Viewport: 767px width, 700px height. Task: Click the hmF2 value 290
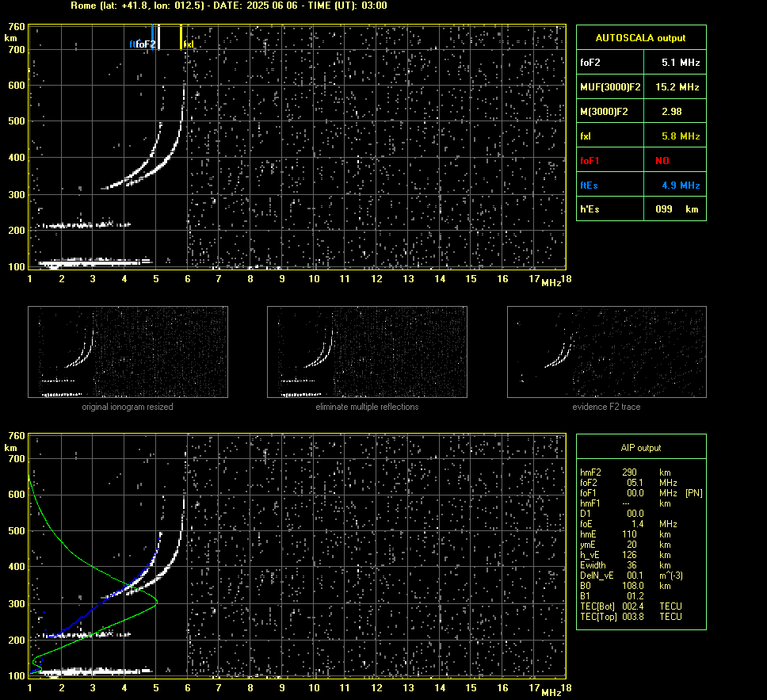pyautogui.click(x=630, y=472)
